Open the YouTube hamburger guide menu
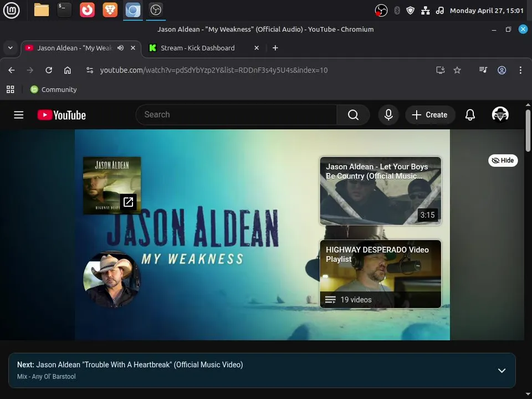The height and width of the screenshot is (399, 532). (19, 115)
